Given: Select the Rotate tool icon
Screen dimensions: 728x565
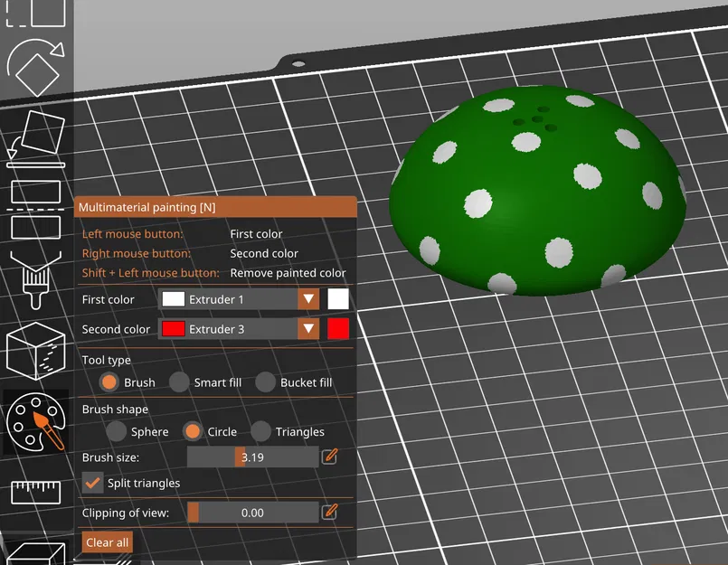Looking at the screenshot, I should click(36, 67).
